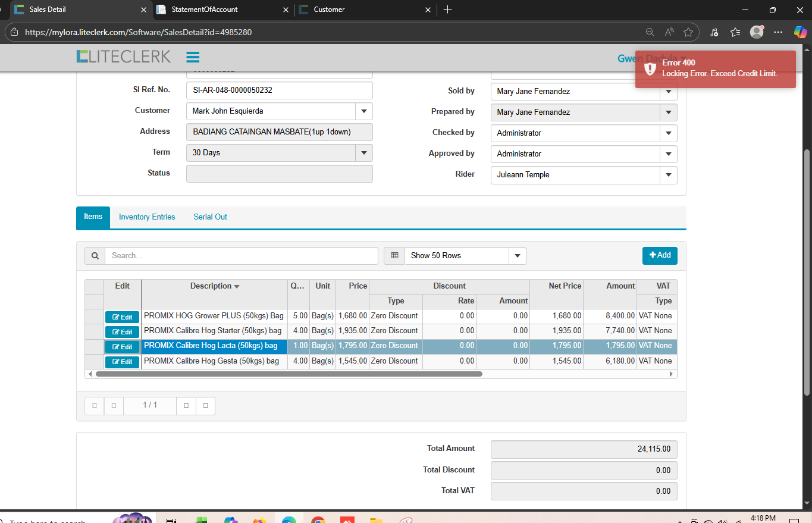Viewport: 812px width, 523px height.
Task: Click the browser zoom magnifier icon
Action: click(x=650, y=32)
